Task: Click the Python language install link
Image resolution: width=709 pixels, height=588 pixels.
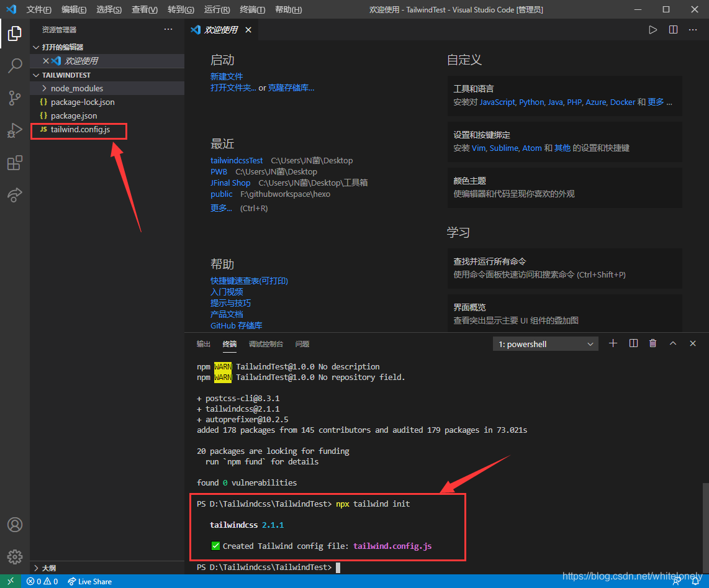Action: coord(531,102)
